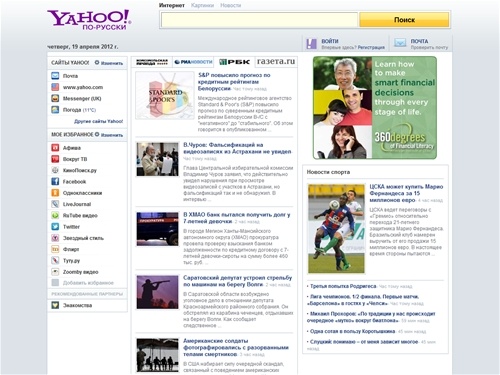
Task: Click the Погода weather icon
Action: pyautogui.click(x=55, y=110)
